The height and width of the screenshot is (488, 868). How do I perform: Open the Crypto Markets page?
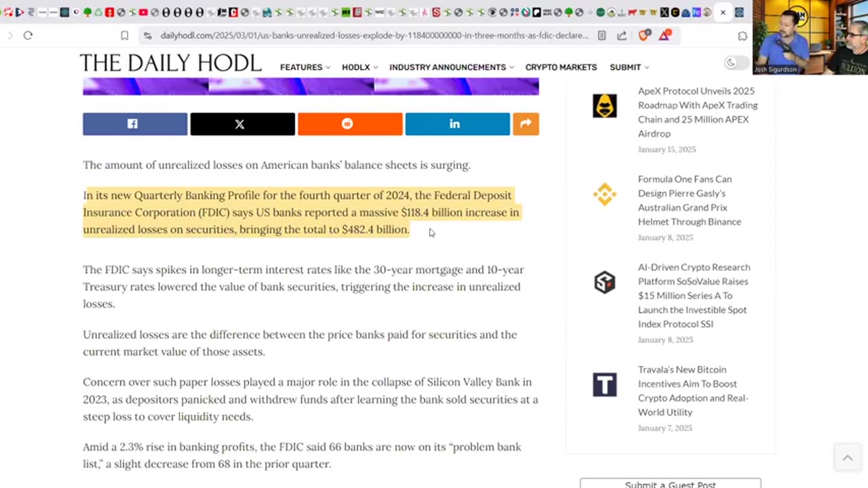click(561, 67)
